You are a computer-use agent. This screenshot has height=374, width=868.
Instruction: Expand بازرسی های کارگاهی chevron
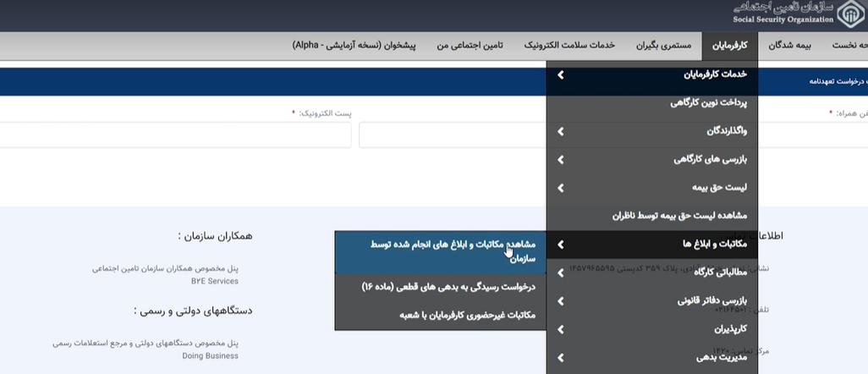click(560, 160)
